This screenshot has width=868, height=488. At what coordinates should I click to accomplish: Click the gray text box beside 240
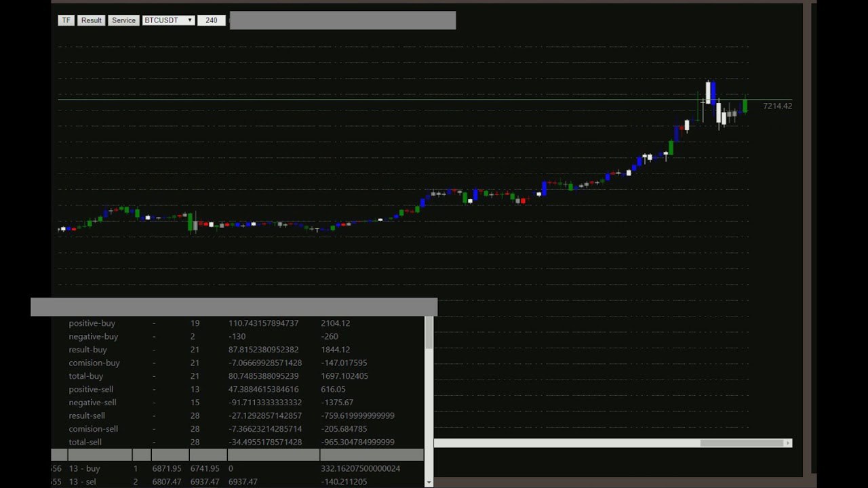coord(342,20)
